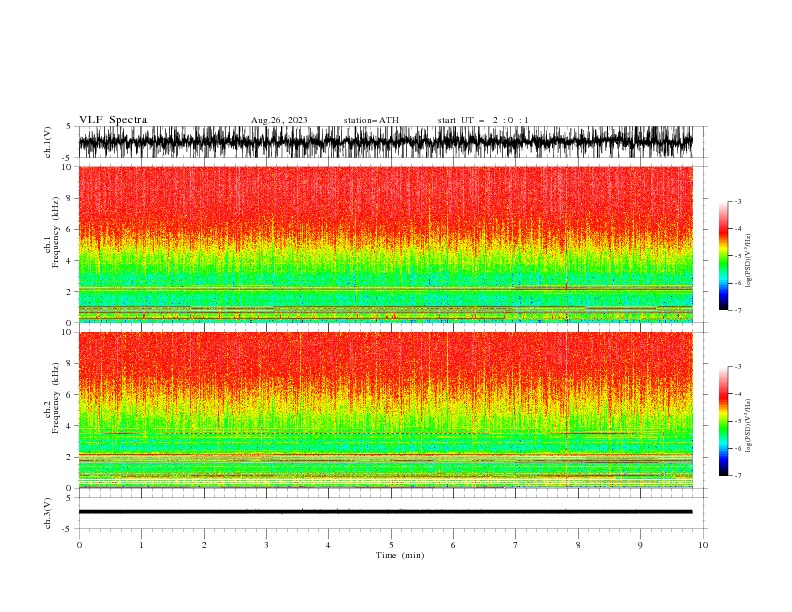The width and height of the screenshot is (792, 612).
Task: Click the "ch.1(V)" waveform axis label
Action: pyautogui.click(x=48, y=142)
